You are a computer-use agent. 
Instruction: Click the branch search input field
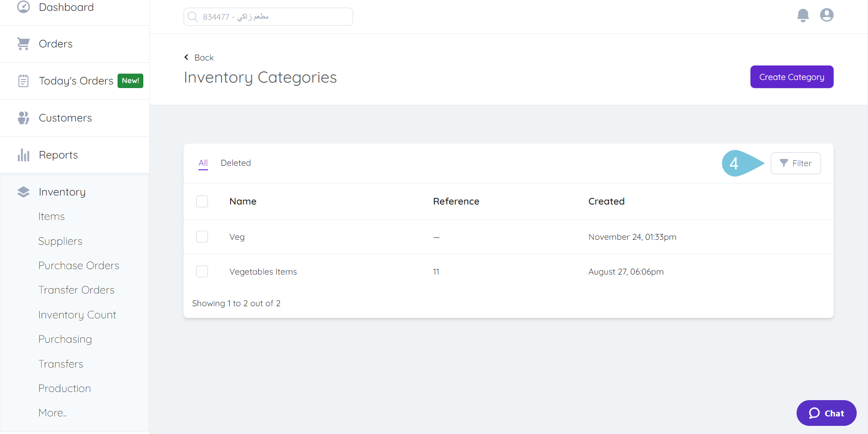tap(268, 17)
